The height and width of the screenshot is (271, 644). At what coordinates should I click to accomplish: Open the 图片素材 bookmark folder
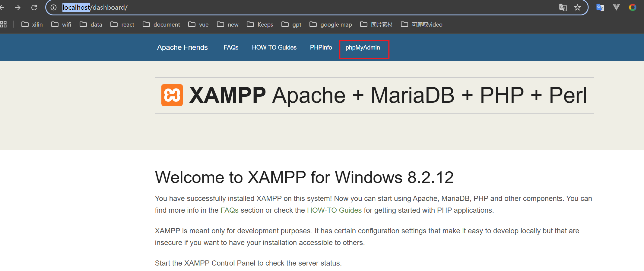(x=376, y=24)
